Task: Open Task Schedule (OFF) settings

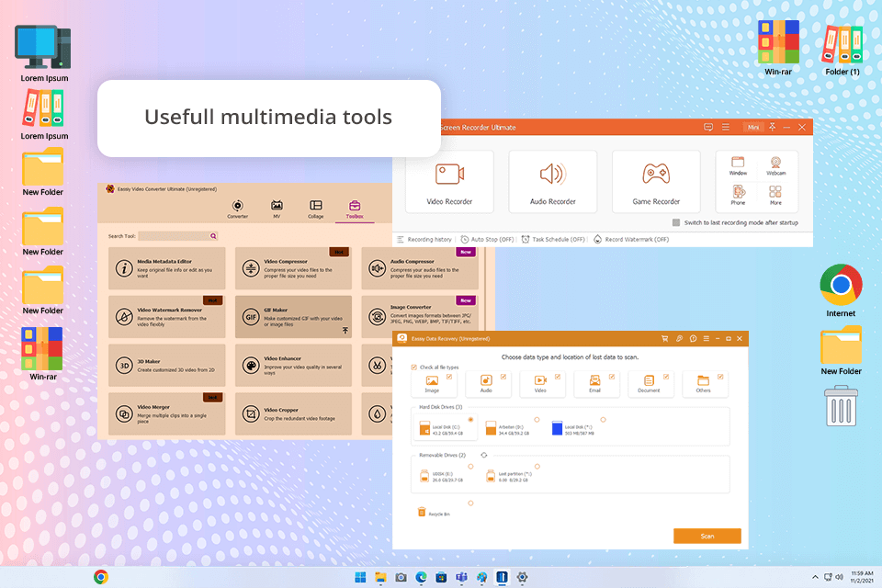Action: [x=553, y=239]
